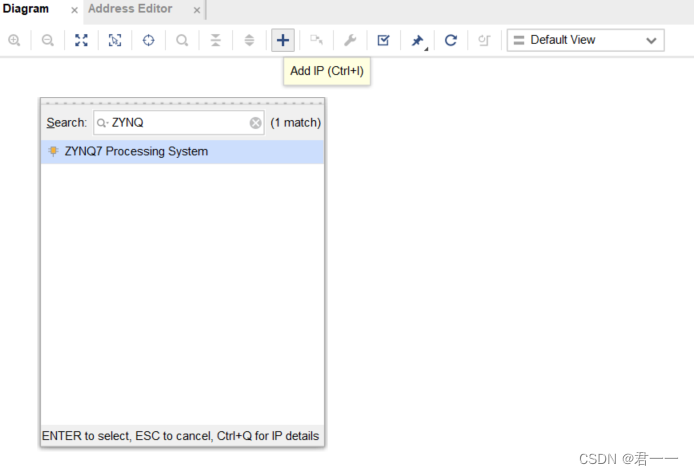Click the toolbar Search magnifier icon
Image resolution: width=694 pixels, height=475 pixels.
(x=182, y=40)
